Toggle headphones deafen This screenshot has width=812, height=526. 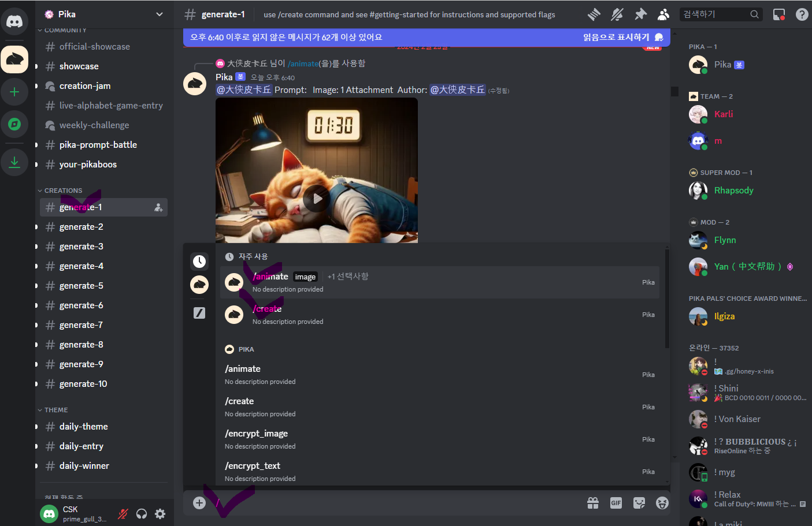[x=142, y=514]
